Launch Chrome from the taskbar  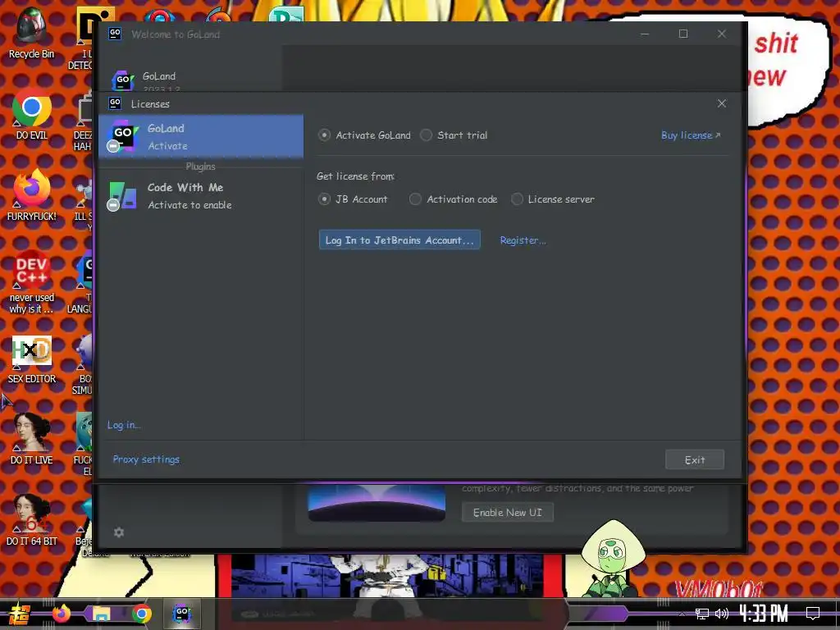141,614
